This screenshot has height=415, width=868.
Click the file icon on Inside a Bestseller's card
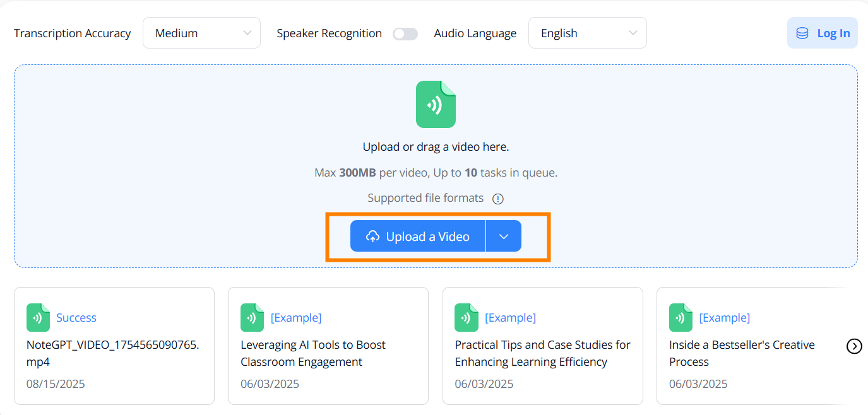[680, 317]
